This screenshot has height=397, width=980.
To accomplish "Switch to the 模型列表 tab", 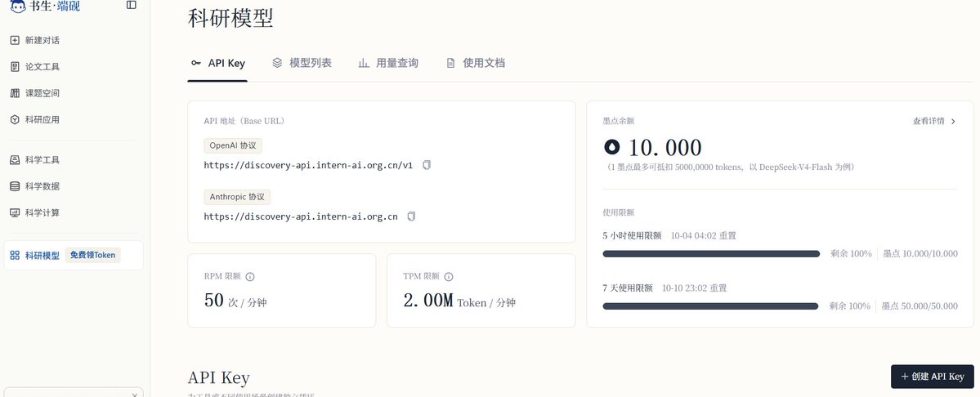I will click(302, 63).
